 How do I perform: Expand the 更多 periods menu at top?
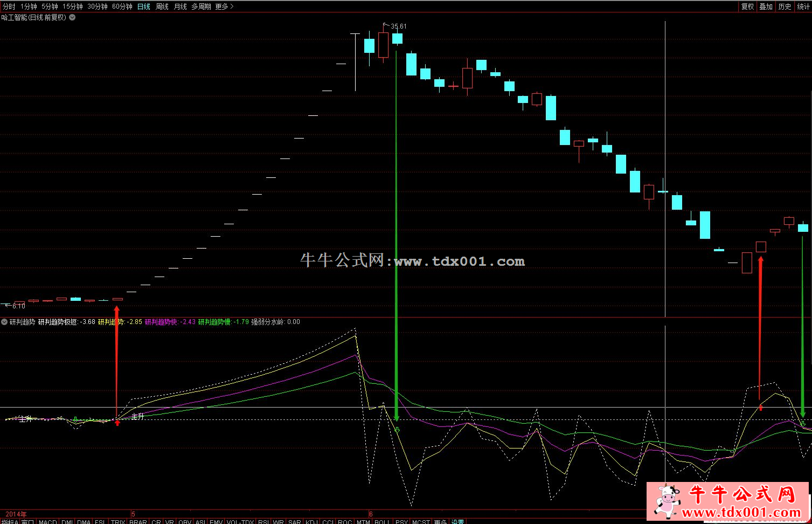[224, 6]
